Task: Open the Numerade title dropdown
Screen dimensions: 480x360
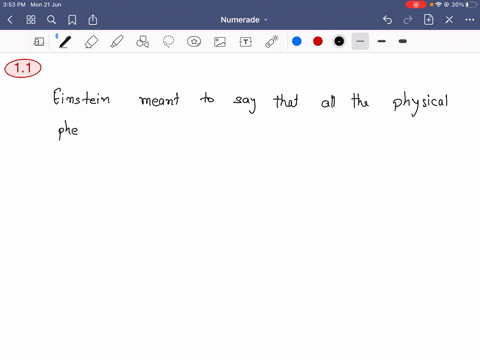Action: (x=244, y=20)
